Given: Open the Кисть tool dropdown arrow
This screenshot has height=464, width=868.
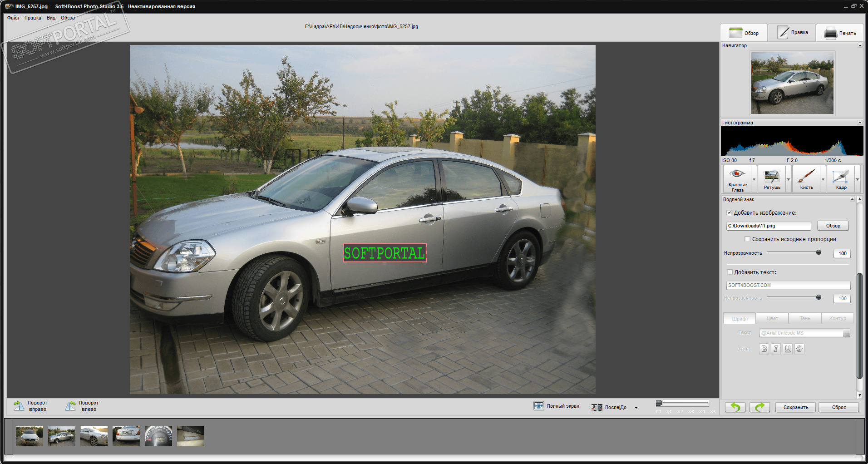Looking at the screenshot, I should pos(823,179).
